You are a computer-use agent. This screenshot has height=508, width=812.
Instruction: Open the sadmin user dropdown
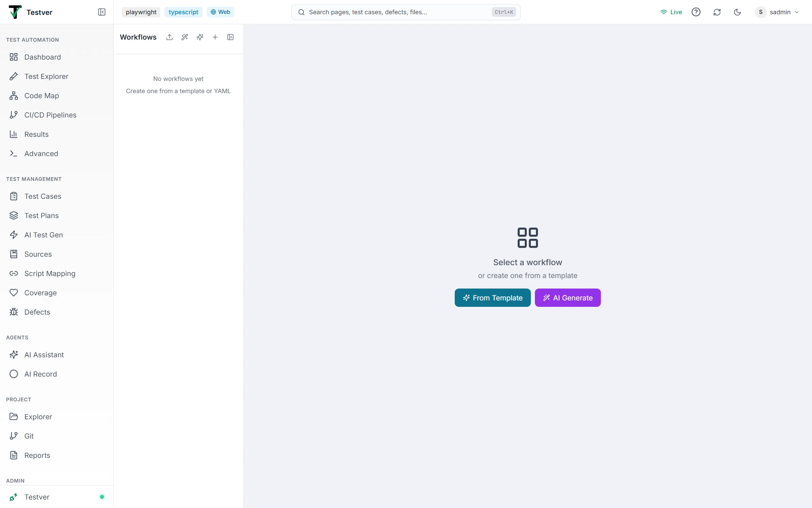click(777, 12)
